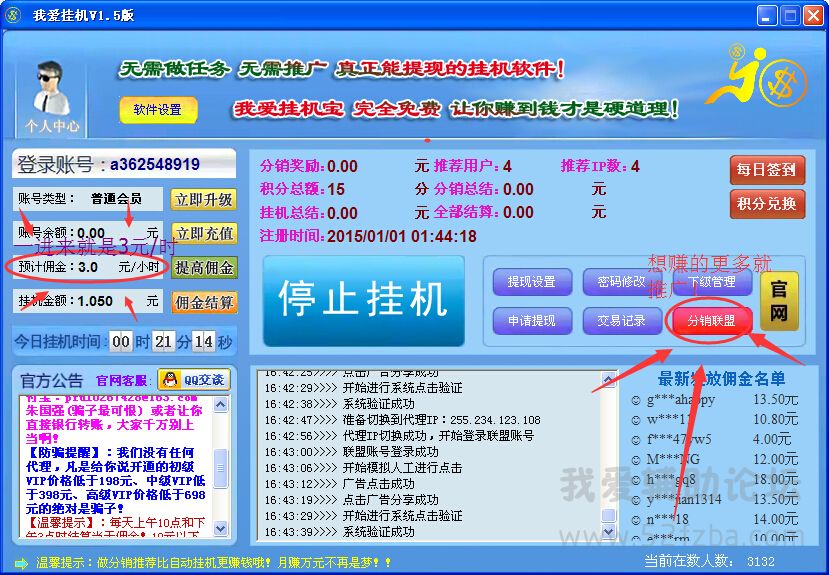This screenshot has width=829, height=575.
Task: Click the 推荐IP数: 4 text
Action: tap(600, 166)
